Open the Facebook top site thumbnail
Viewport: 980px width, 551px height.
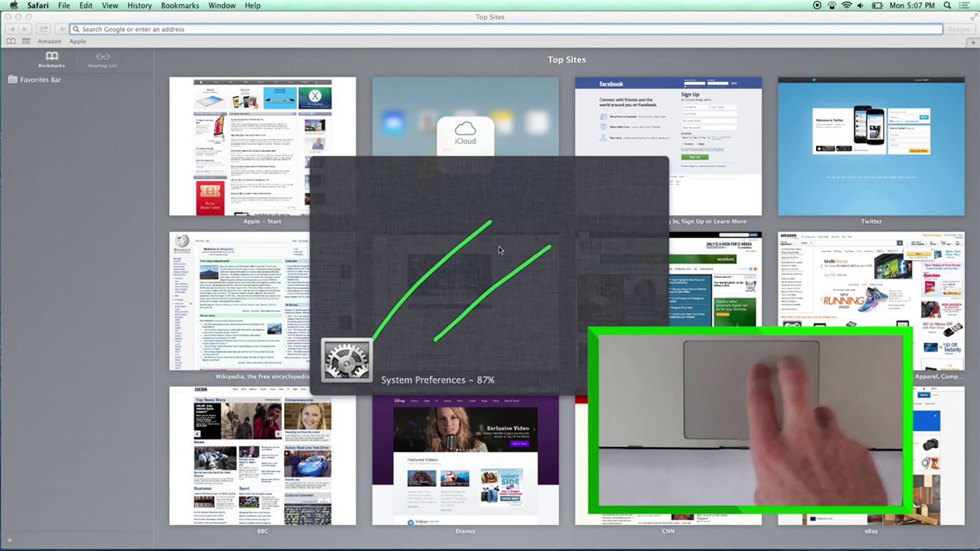click(668, 146)
